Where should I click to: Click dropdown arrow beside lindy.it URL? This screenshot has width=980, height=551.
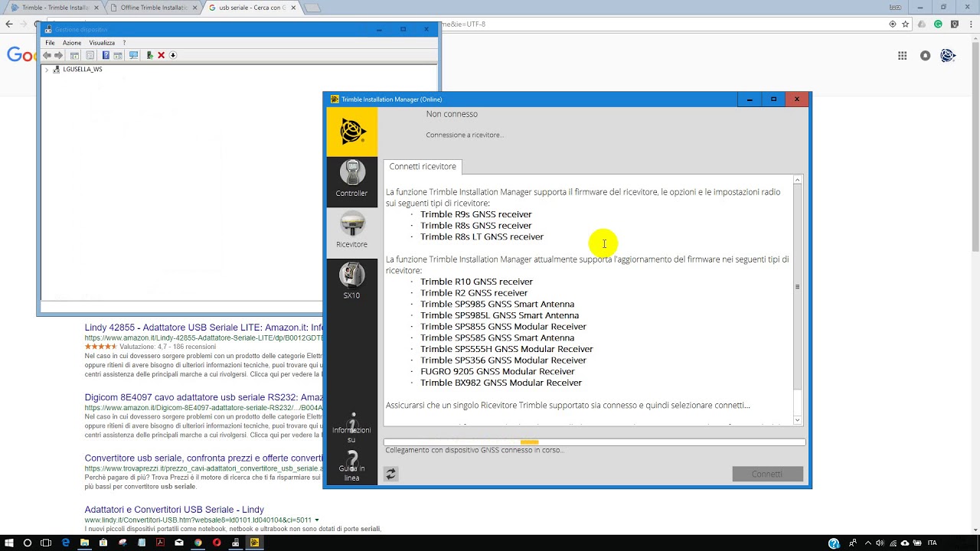[317, 520]
